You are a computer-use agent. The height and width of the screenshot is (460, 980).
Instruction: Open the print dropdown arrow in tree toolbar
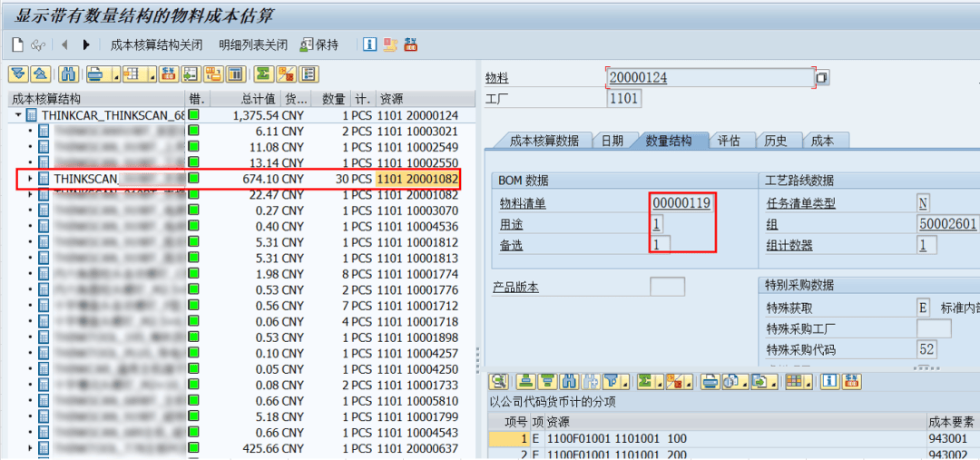115,74
